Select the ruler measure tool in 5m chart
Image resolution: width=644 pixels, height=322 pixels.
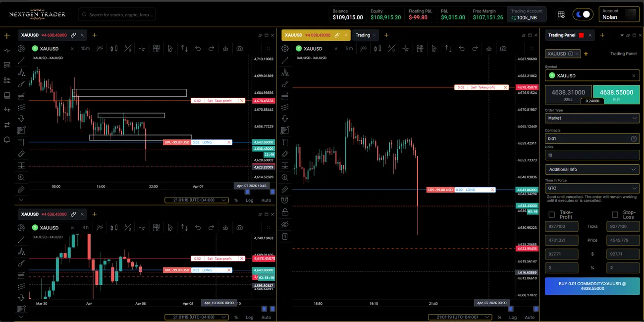(x=285, y=154)
